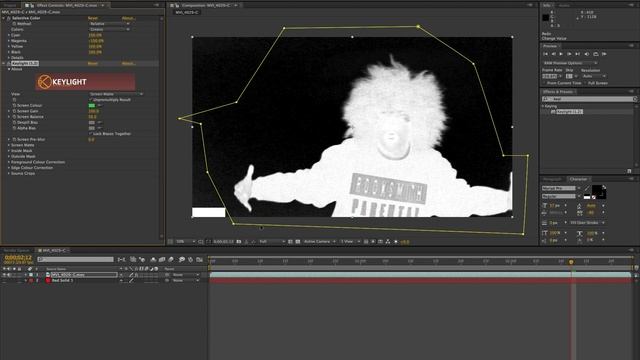Click the composition mini-flowchart timeline icon
The image size is (640, 360).
click(121, 259)
